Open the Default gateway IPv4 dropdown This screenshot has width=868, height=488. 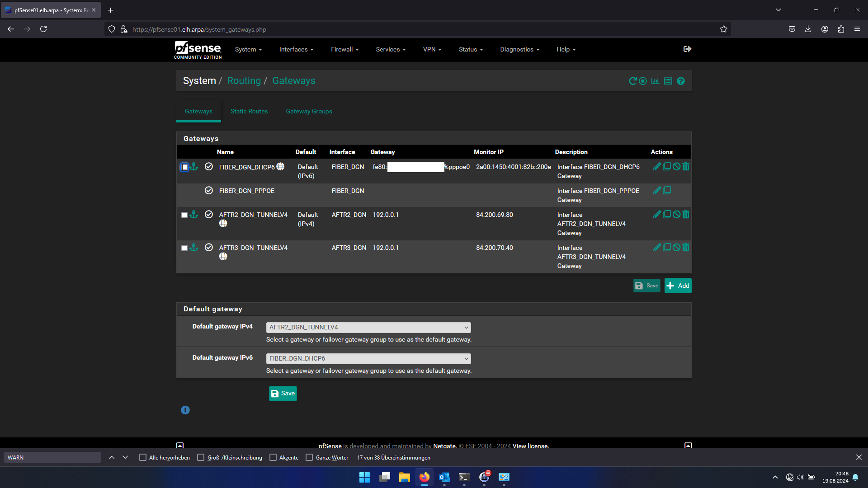[368, 328]
